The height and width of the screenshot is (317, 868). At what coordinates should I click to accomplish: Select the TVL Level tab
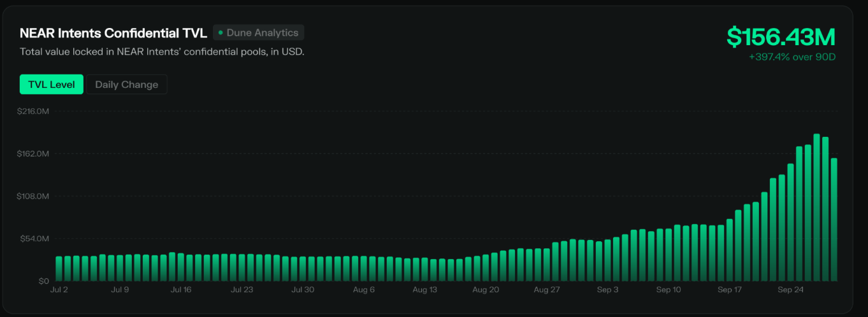(x=52, y=85)
